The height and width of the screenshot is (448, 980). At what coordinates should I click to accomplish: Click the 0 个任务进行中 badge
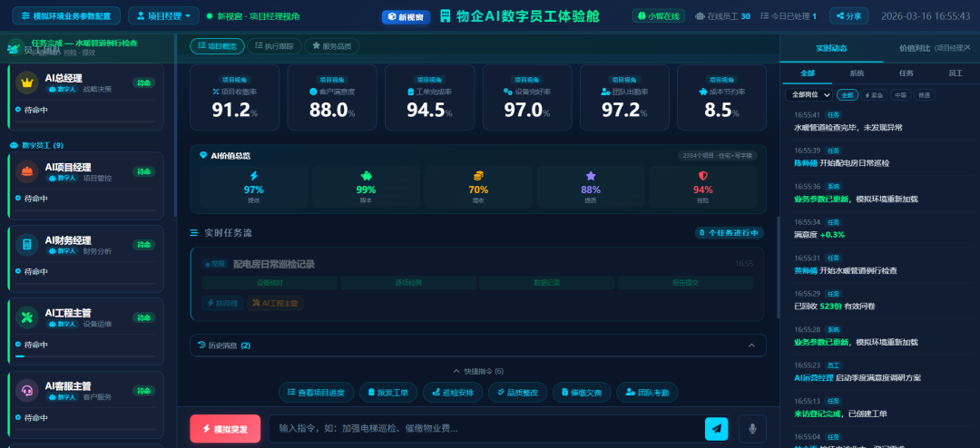(x=730, y=233)
